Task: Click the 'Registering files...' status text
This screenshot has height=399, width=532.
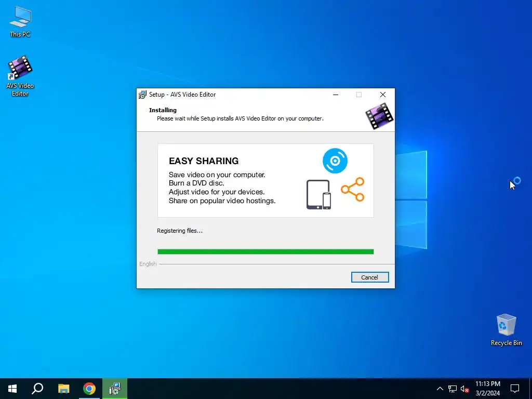Action: [x=179, y=231]
